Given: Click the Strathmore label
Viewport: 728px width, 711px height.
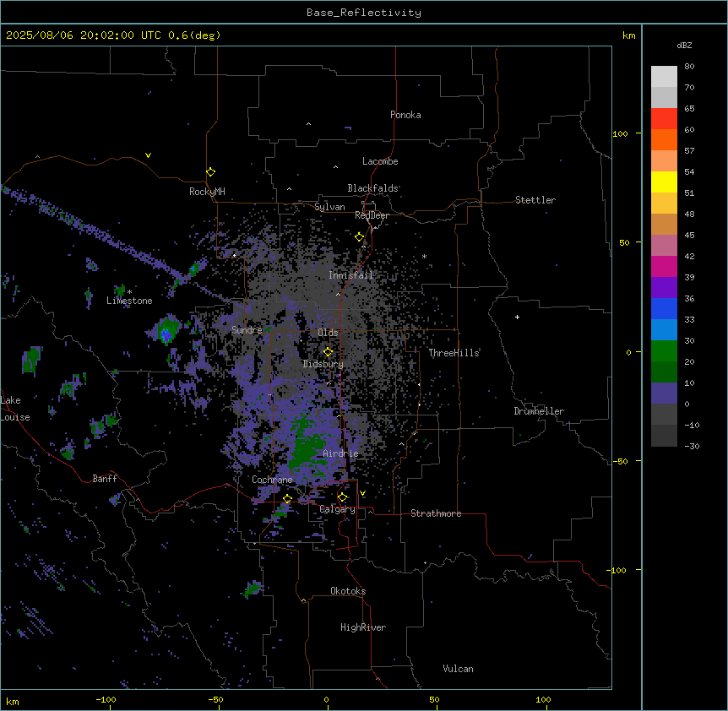Looking at the screenshot, I should coord(436,513).
